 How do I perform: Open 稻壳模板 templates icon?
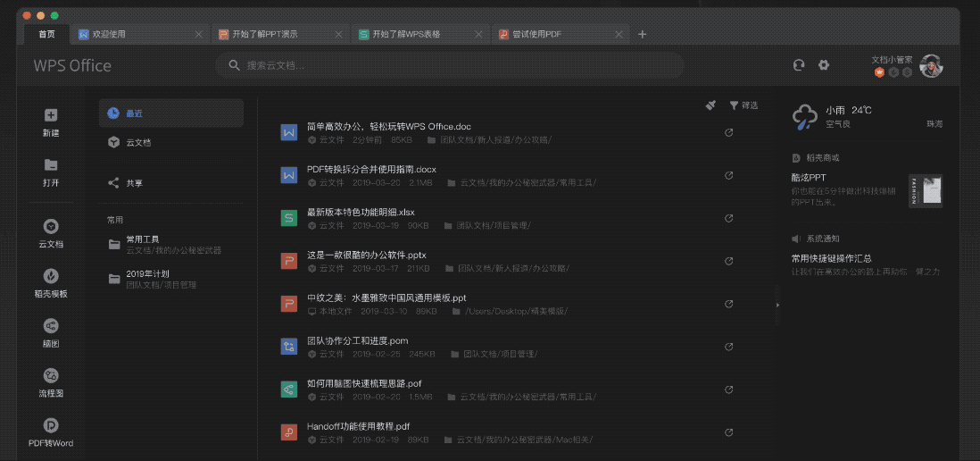point(51,276)
